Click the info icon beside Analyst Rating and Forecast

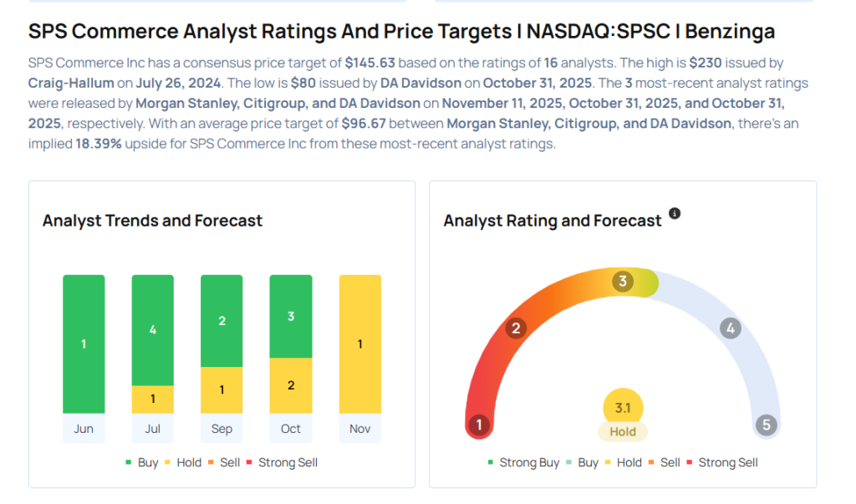675,214
